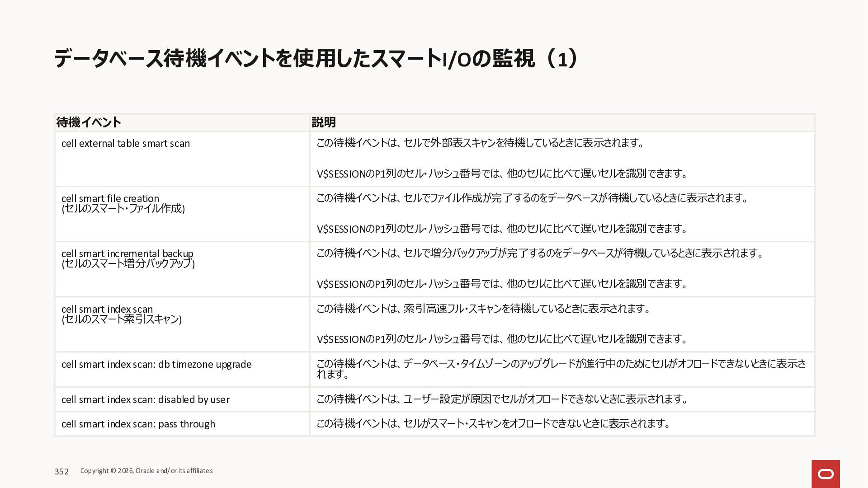The image size is (868, 488).
Task: Click the db timezone upgrade event cell
Action: [x=156, y=365]
